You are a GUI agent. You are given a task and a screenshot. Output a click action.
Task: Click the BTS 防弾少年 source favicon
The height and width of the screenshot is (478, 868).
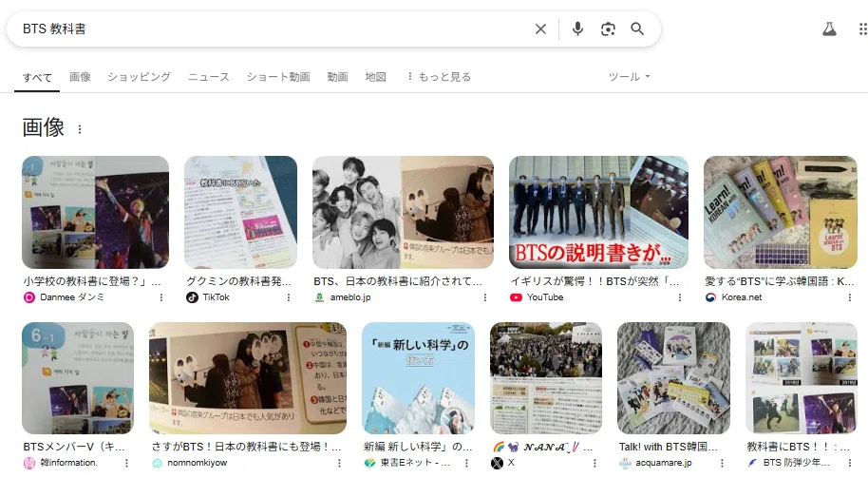click(753, 463)
